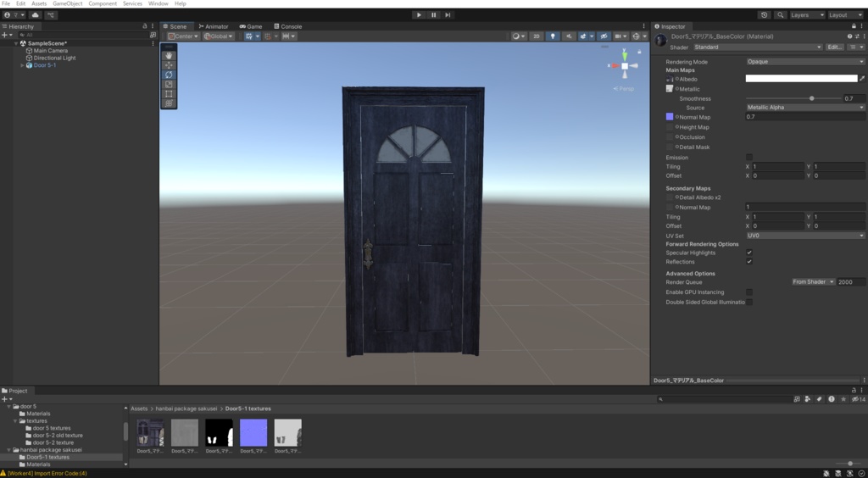Click the shader Edit... button
The width and height of the screenshot is (868, 478).
click(835, 47)
